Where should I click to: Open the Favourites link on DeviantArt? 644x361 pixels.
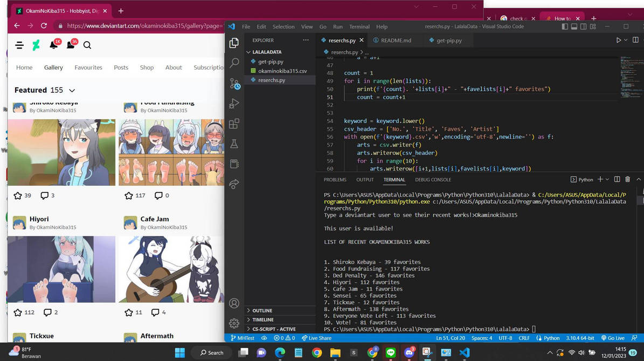click(88, 67)
